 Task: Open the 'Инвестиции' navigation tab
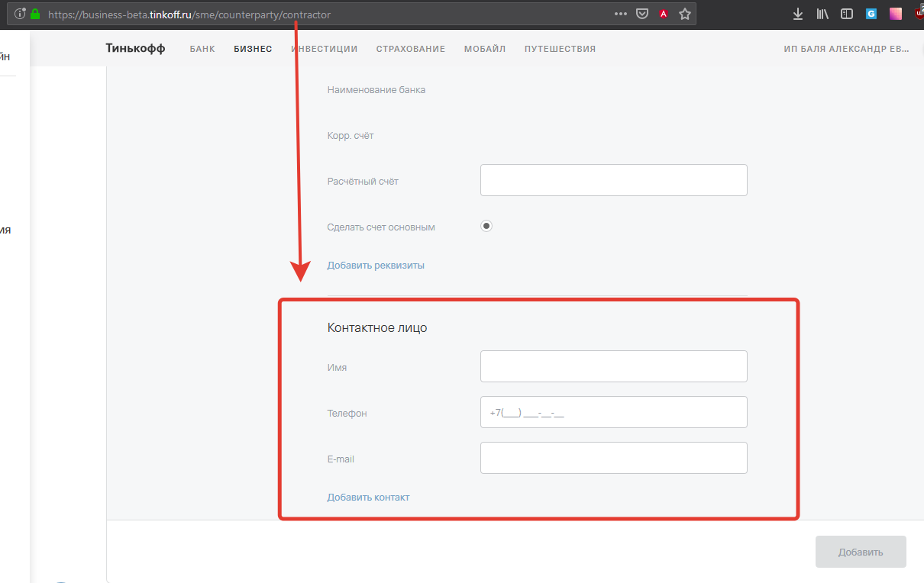click(325, 49)
